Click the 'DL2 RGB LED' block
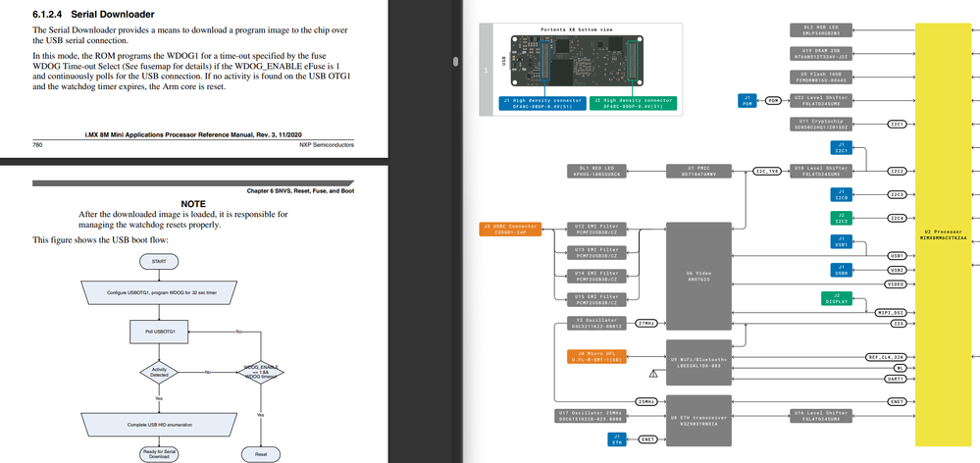This screenshot has height=463, width=980. pos(822,30)
